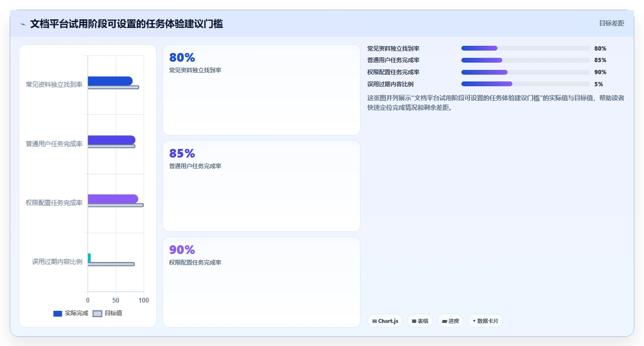Click the indigo 普通用户任务完成率 chart bar

tap(111, 140)
